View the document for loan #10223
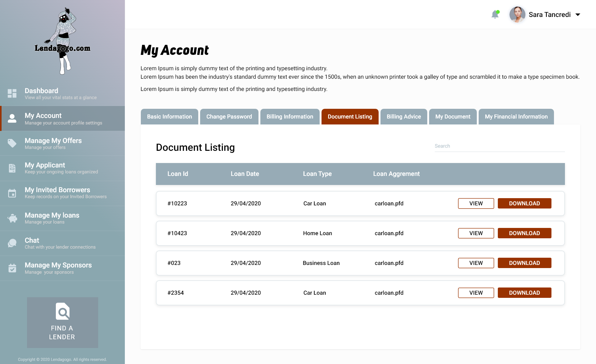The height and width of the screenshot is (364, 596). pos(476,203)
